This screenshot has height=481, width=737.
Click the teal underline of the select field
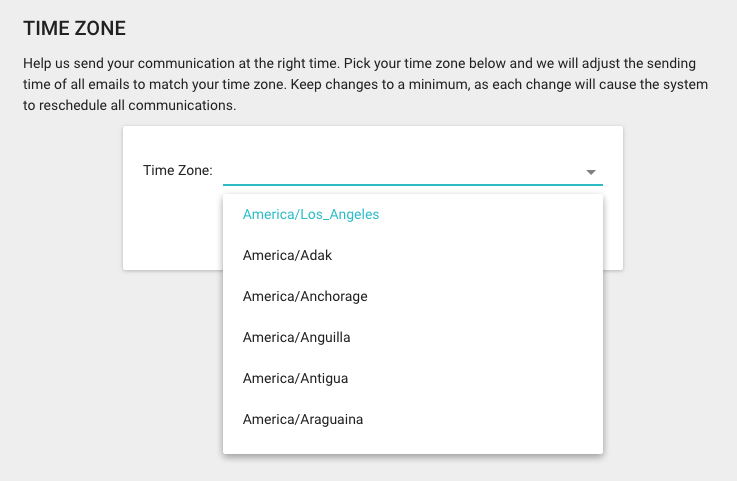click(x=413, y=185)
